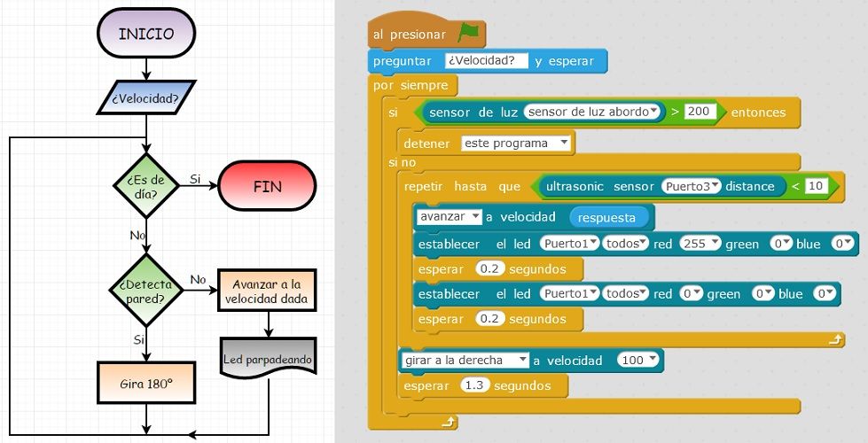The image size is (868, 443).
Task: Click the Gira 180° process box
Action: [145, 386]
